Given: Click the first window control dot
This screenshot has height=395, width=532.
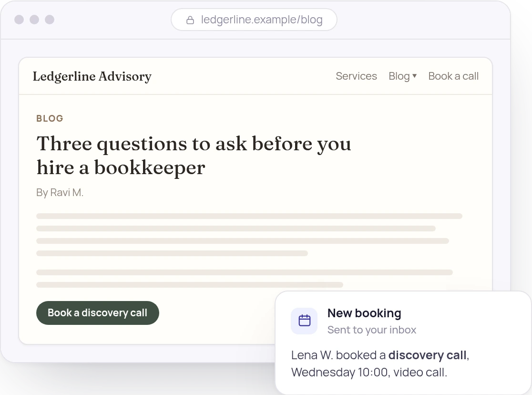Looking at the screenshot, I should click(19, 20).
